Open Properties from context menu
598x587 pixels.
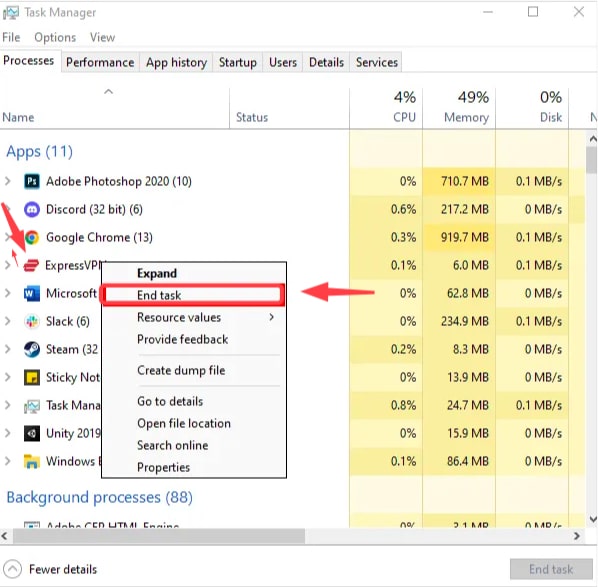coord(194,468)
